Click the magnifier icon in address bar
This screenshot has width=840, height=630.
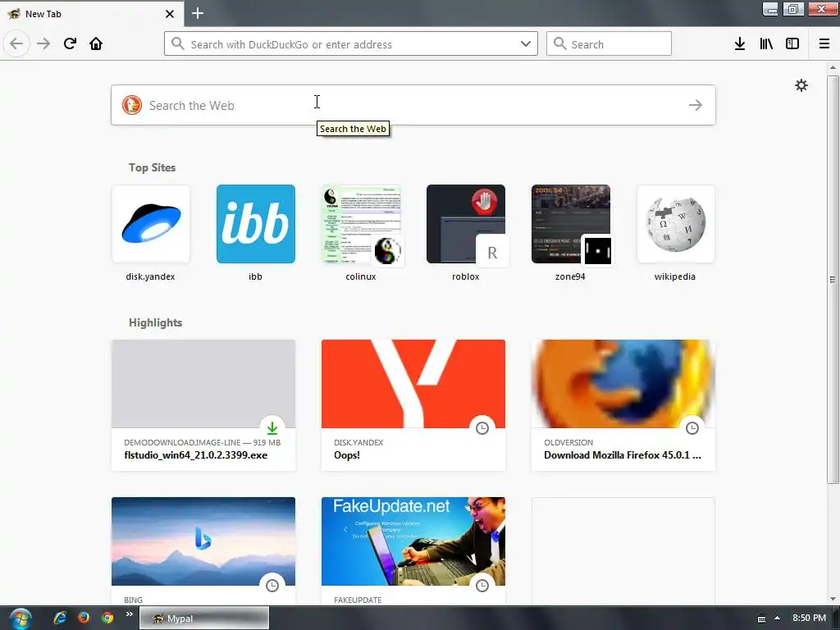tap(178, 43)
